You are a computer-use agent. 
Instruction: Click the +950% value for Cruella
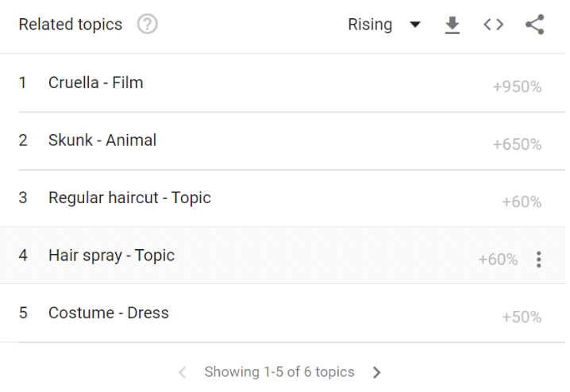coord(517,87)
